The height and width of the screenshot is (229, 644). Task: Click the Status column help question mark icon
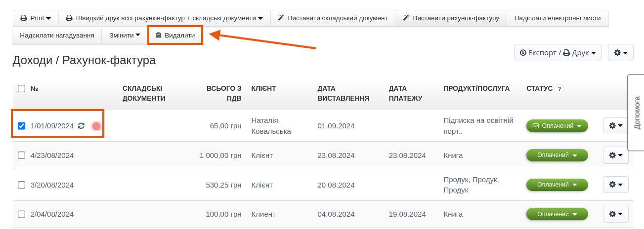click(x=559, y=89)
